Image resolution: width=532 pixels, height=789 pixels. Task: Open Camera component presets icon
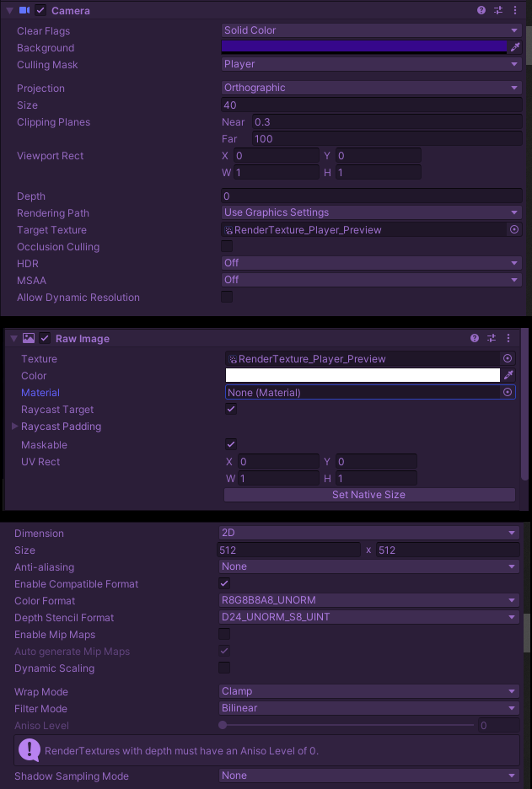click(498, 10)
